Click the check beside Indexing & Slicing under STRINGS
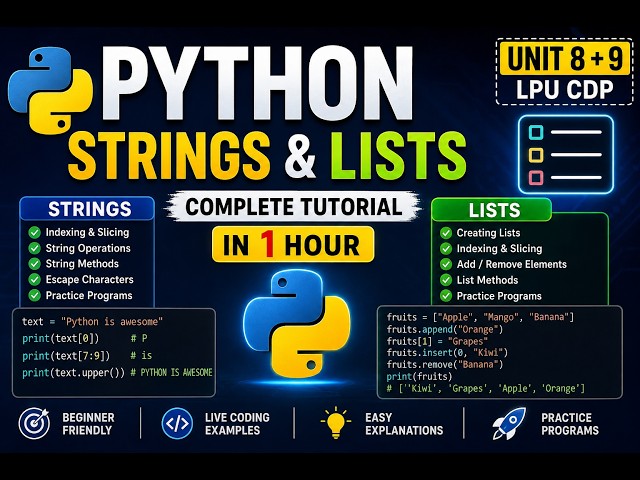Screen dimensions: 640x480 (35, 232)
